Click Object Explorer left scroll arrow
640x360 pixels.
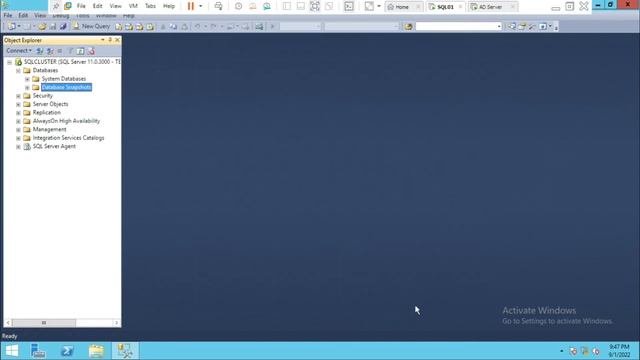8,323
